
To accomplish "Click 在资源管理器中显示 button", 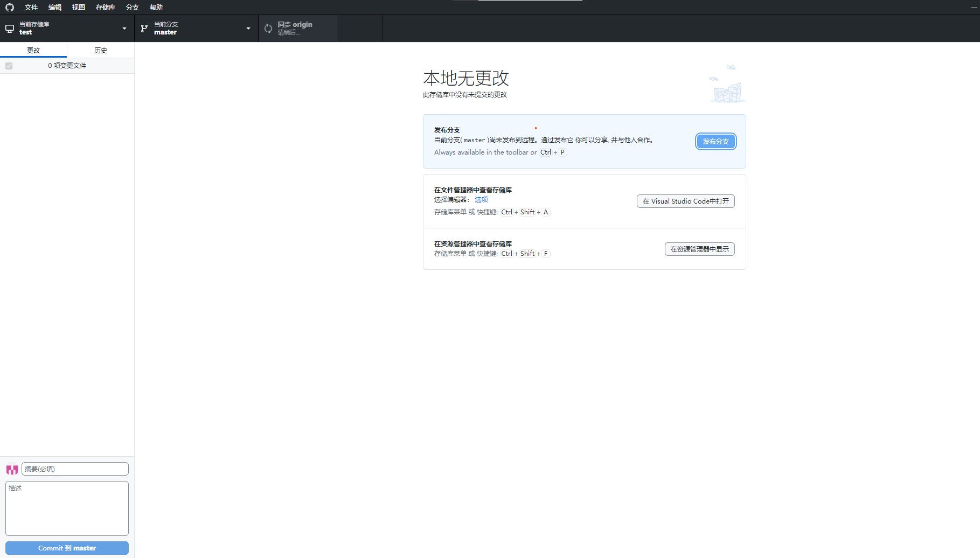I will click(699, 249).
